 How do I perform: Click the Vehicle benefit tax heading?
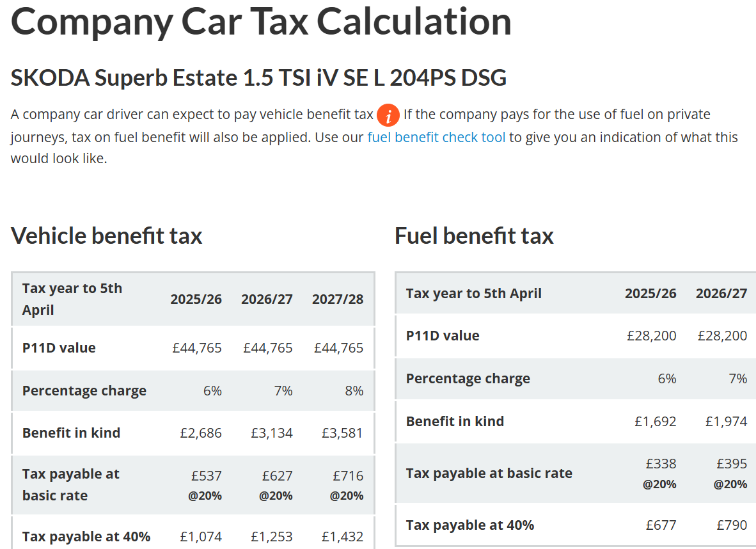click(106, 236)
